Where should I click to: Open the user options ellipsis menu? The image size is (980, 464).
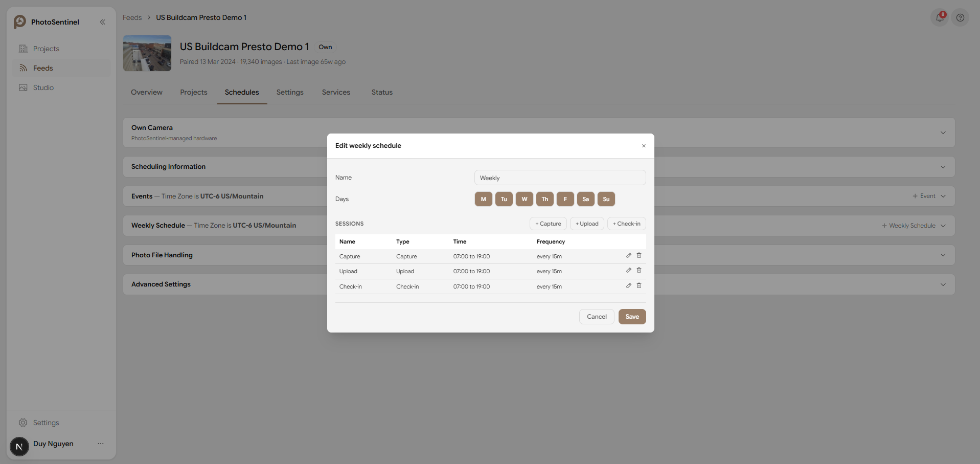pos(101,444)
